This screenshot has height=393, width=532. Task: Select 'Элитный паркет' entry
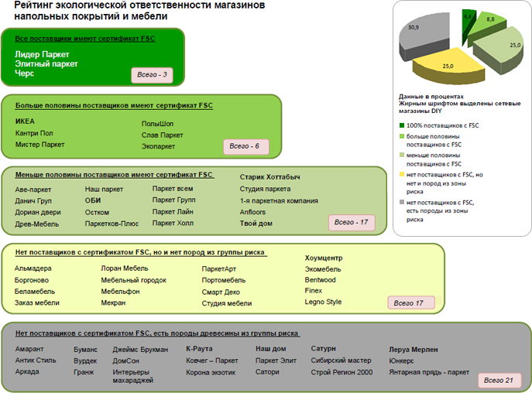tap(46, 63)
